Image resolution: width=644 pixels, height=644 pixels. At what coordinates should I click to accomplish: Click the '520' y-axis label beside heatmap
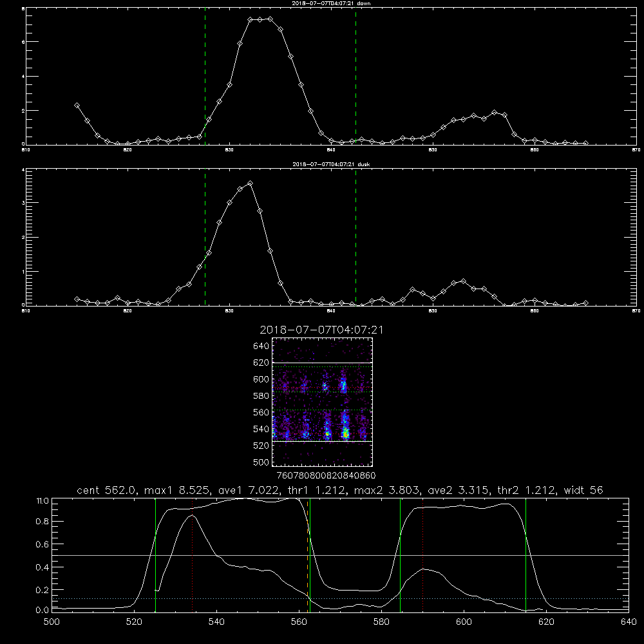(261, 446)
